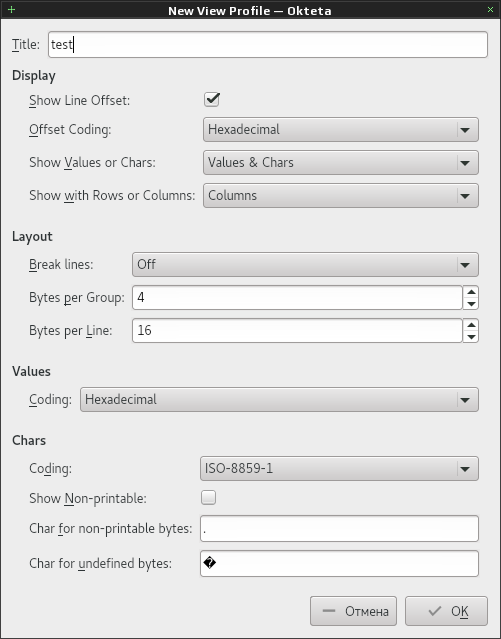Click the Show Line Offset label
Screen dimensions: 501x639
point(79,100)
